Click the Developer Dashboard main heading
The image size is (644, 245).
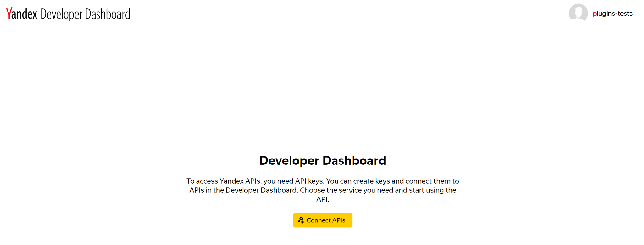(323, 160)
